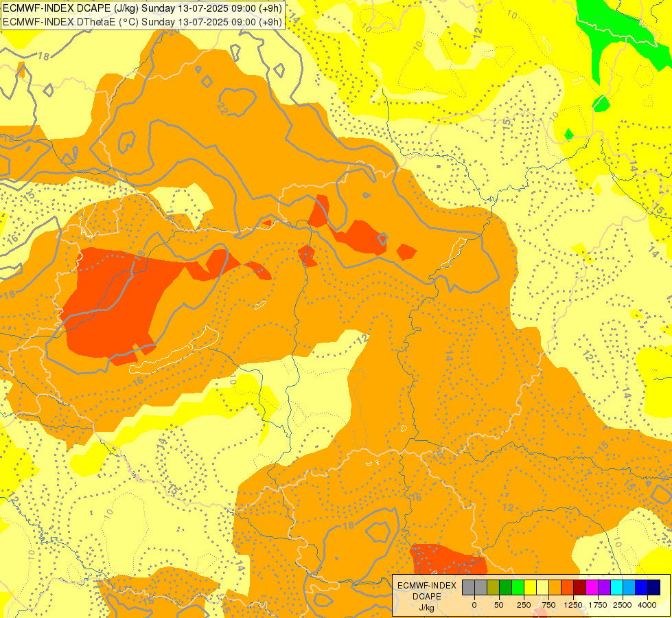The width and height of the screenshot is (672, 618).
Task: Select the bright green legend swatch
Action: 518,587
